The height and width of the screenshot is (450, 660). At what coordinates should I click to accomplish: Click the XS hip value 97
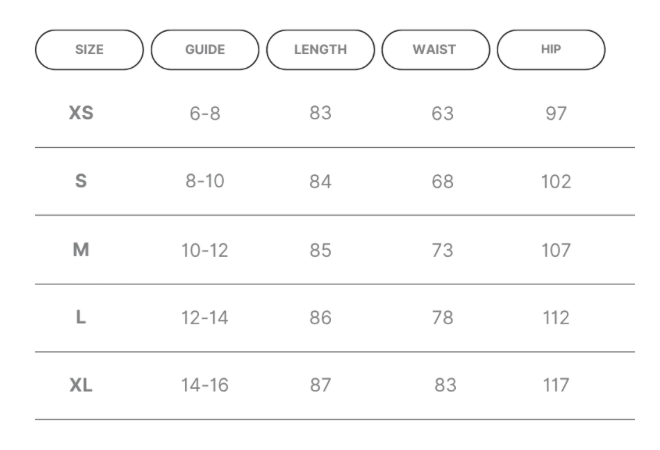tap(556, 113)
